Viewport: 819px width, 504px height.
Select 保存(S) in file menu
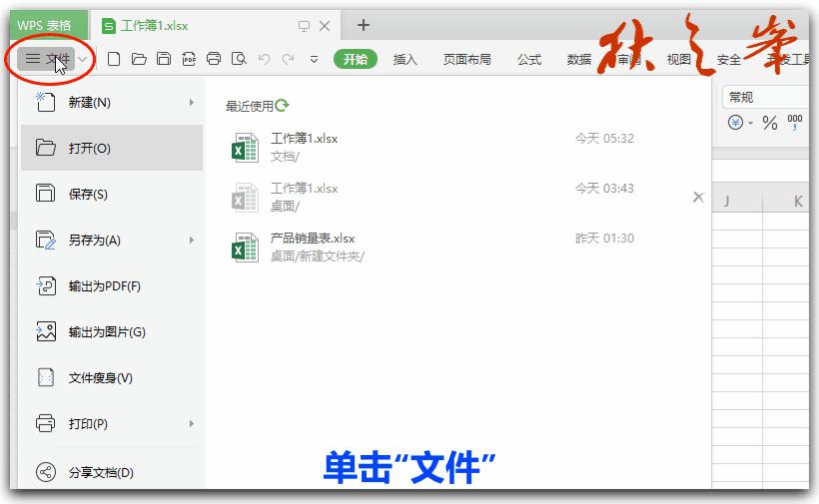click(x=112, y=194)
